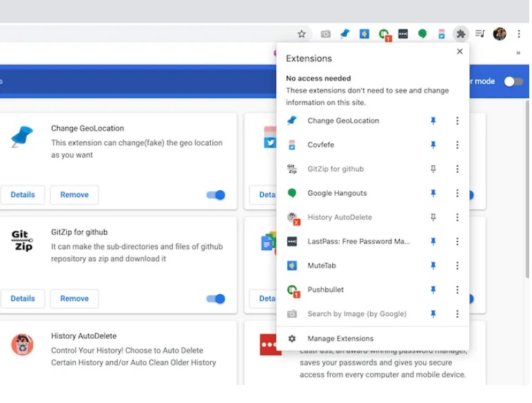Toggle the Extensions puzzle piece button
The height and width of the screenshot is (403, 532).
click(x=461, y=34)
